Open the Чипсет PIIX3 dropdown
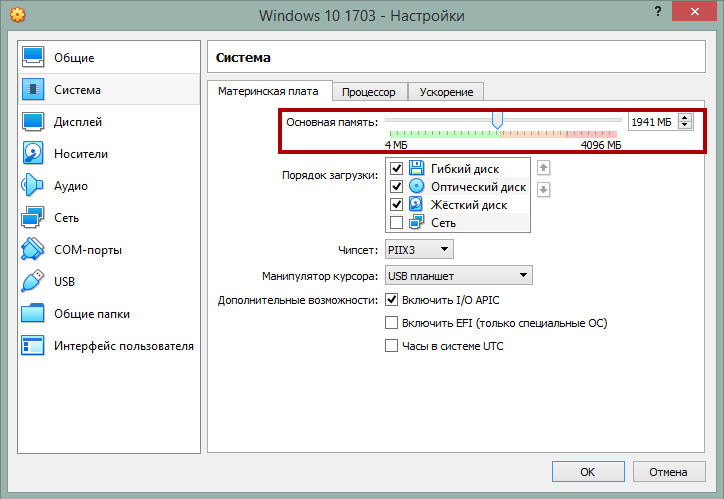Screen dimensions: 724x499 419,249
